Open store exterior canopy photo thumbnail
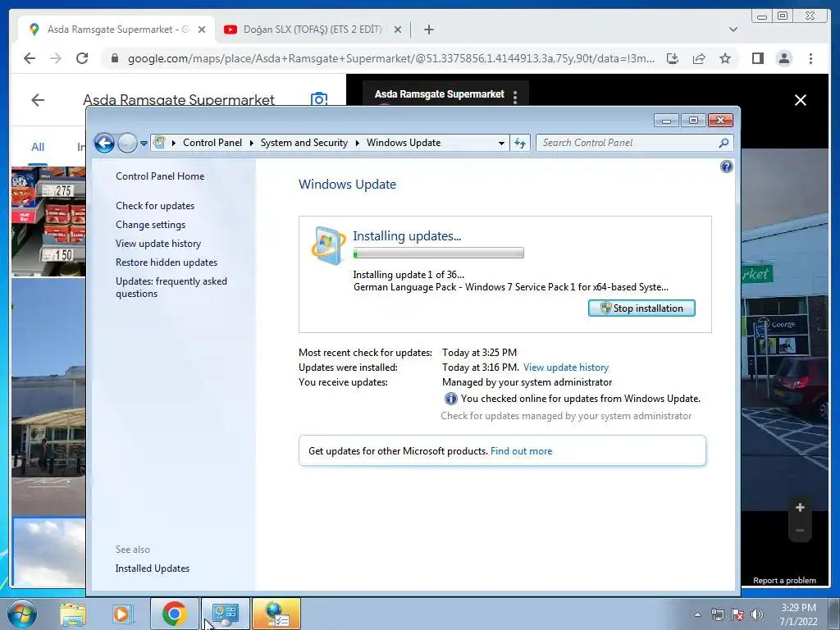 click(48, 397)
